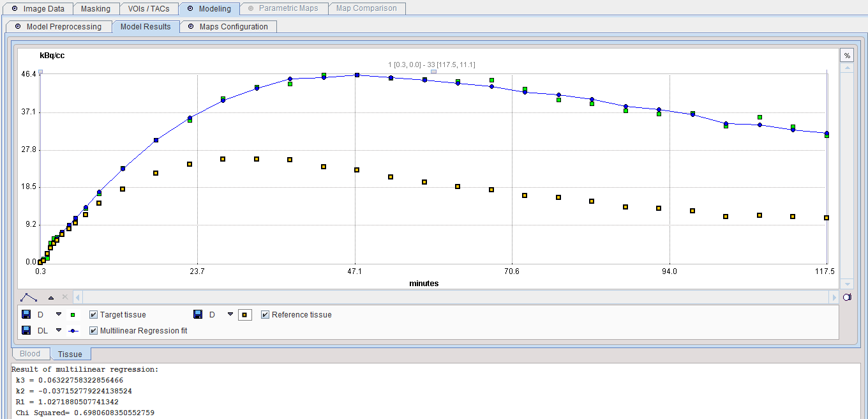Open the Multilinear Regression fit style dropdown

coord(59,330)
